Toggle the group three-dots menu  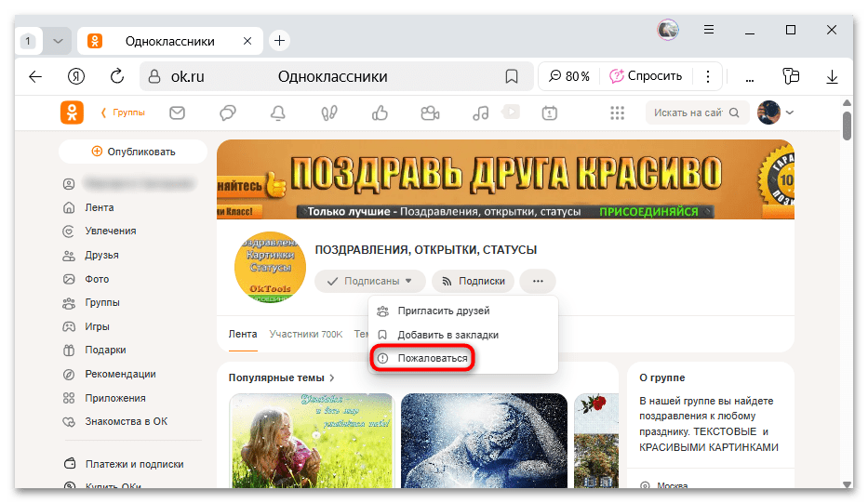point(538,281)
